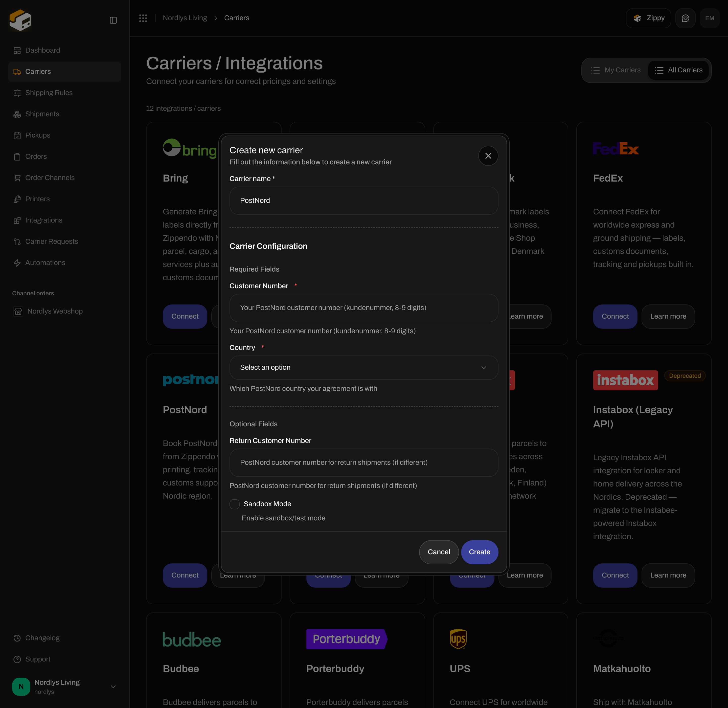Click the Carriers truck icon
Image resolution: width=728 pixels, height=708 pixels.
pos(17,72)
